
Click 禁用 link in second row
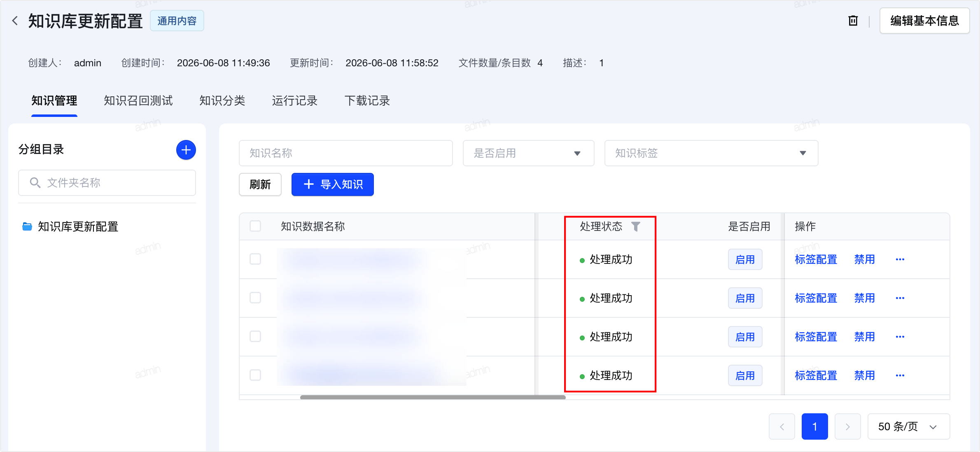click(x=865, y=298)
